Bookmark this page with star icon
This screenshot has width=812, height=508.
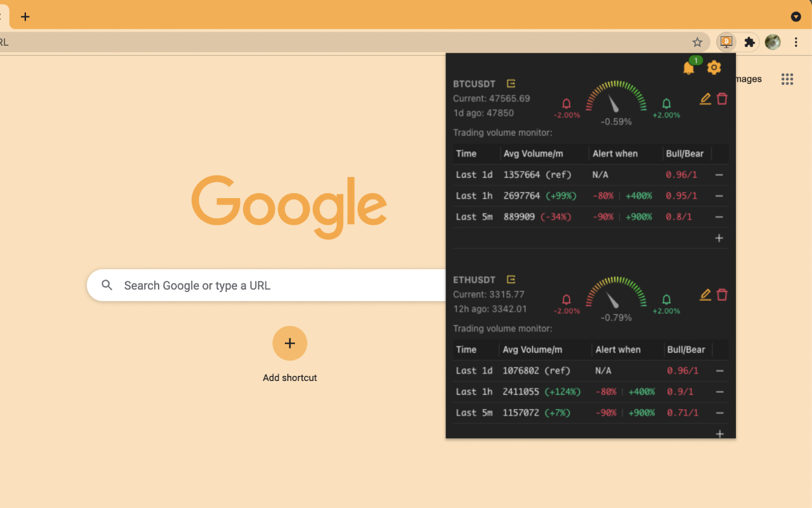(x=697, y=42)
